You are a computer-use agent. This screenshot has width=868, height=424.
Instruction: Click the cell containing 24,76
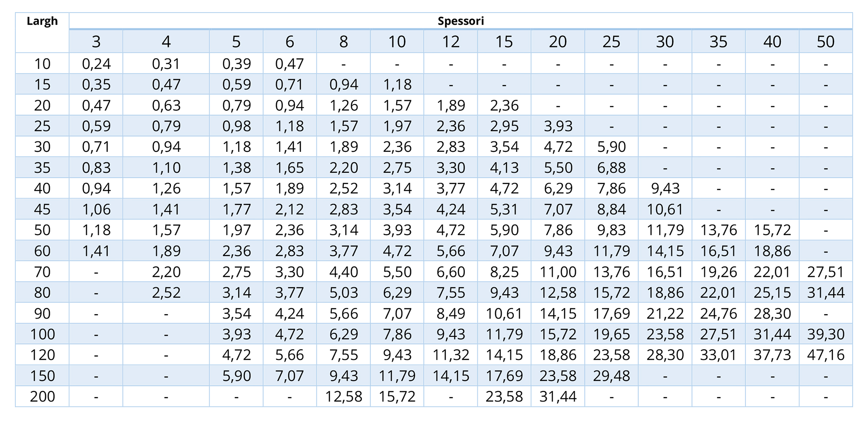pyautogui.click(x=718, y=313)
